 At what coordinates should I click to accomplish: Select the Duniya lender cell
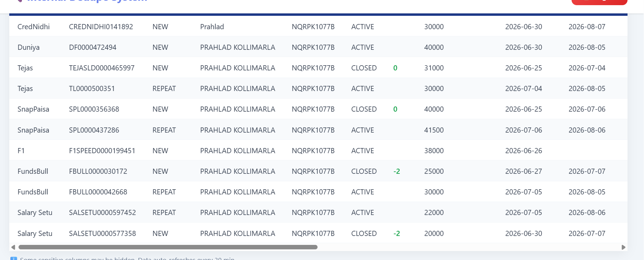point(28,47)
